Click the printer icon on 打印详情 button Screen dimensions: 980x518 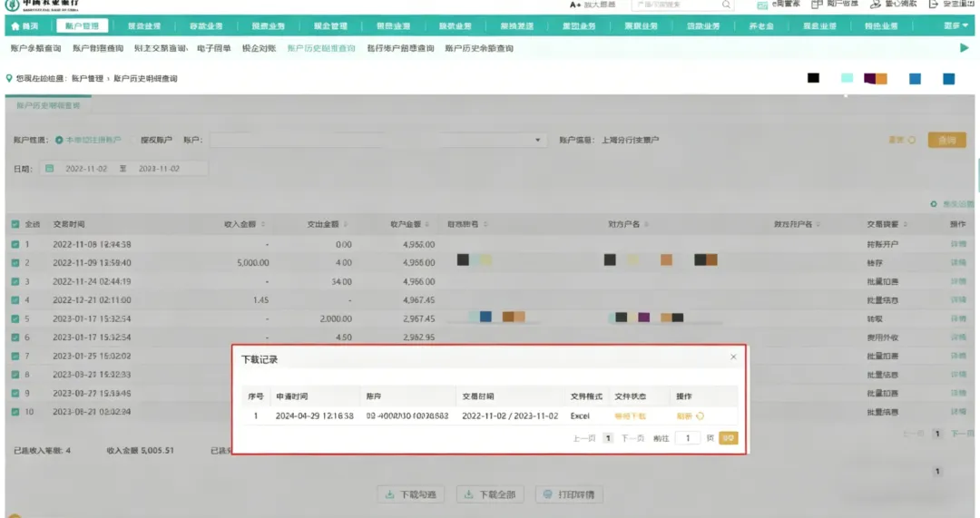547,494
